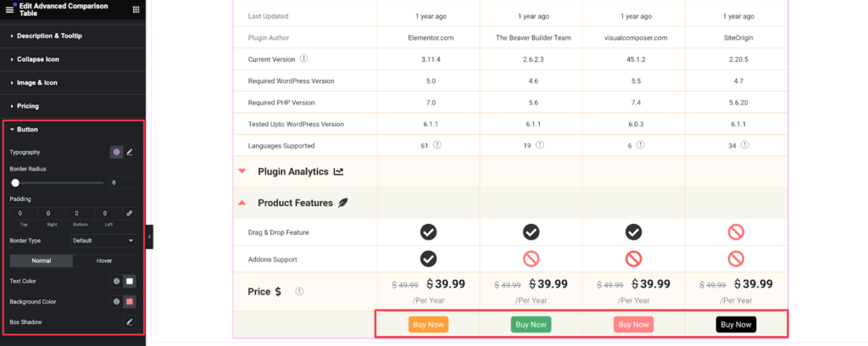Click the Price info tooltip icon

pyautogui.click(x=299, y=291)
